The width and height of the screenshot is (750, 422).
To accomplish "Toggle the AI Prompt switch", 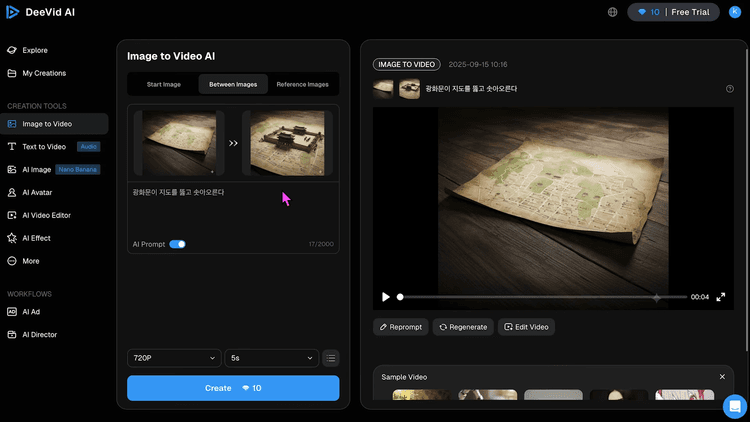I will point(177,244).
